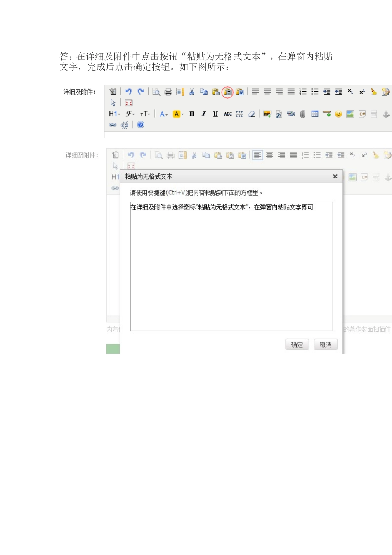Click 确定 to confirm pasted text
392x555 pixels.
(x=297, y=344)
